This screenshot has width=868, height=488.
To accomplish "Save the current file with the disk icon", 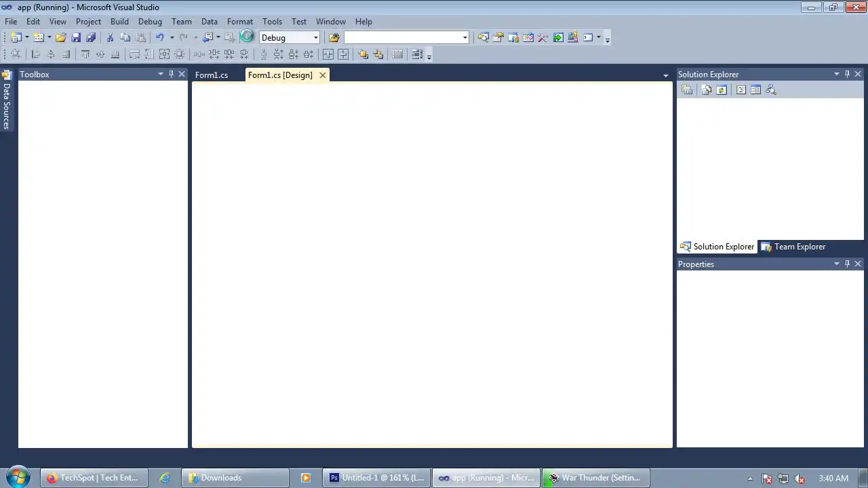I will coord(76,38).
